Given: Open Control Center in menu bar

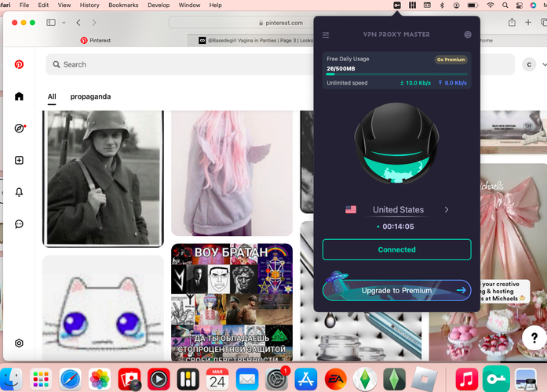Looking at the screenshot, I should (519, 5).
